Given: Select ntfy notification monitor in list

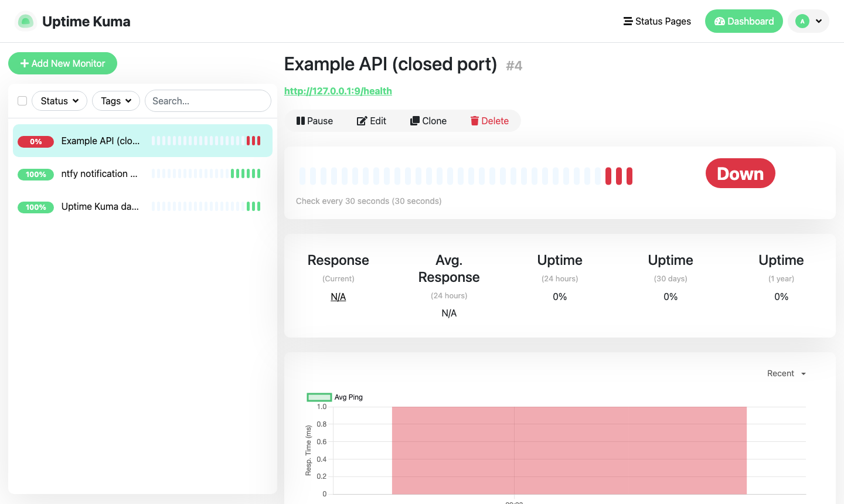Looking at the screenshot, I should (x=142, y=173).
